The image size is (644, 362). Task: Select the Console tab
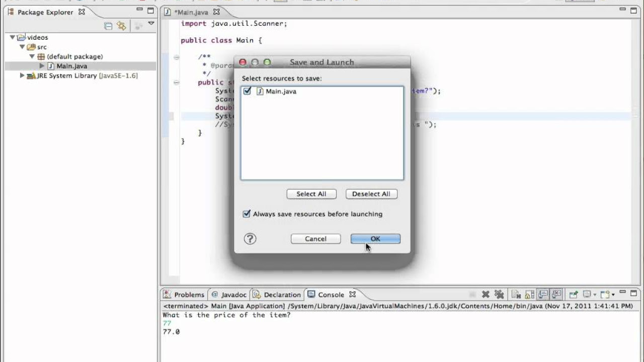click(x=331, y=295)
